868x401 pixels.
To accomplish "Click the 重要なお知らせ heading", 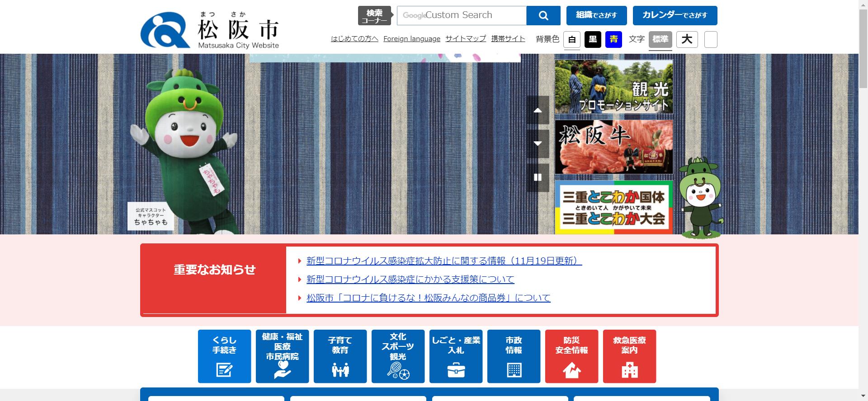I will tap(215, 270).
